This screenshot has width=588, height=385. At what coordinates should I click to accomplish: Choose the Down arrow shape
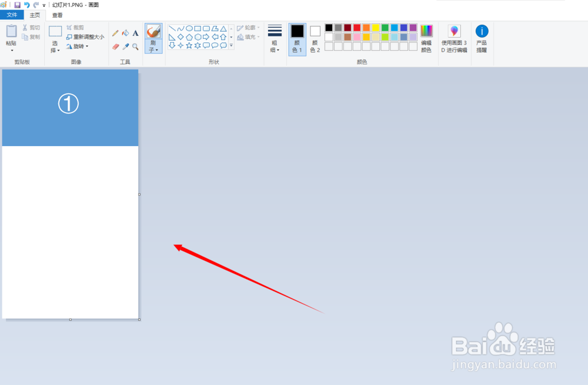pyautogui.click(x=172, y=45)
